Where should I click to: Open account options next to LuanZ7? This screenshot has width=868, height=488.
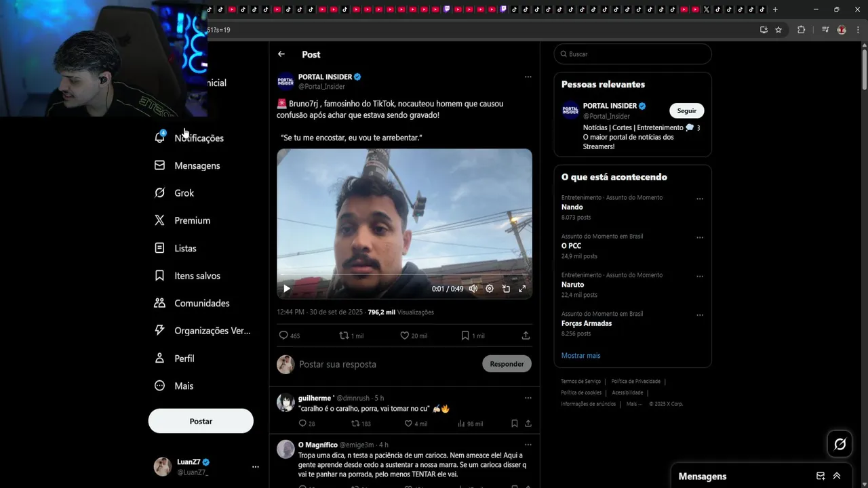256,467
